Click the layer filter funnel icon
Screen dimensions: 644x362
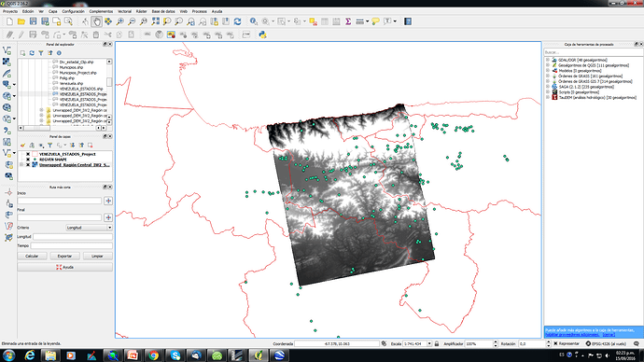(49, 146)
